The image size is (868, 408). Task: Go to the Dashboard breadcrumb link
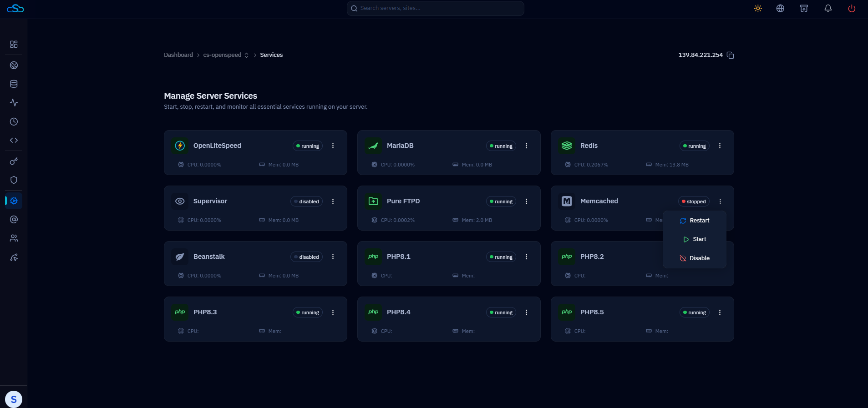coord(178,55)
